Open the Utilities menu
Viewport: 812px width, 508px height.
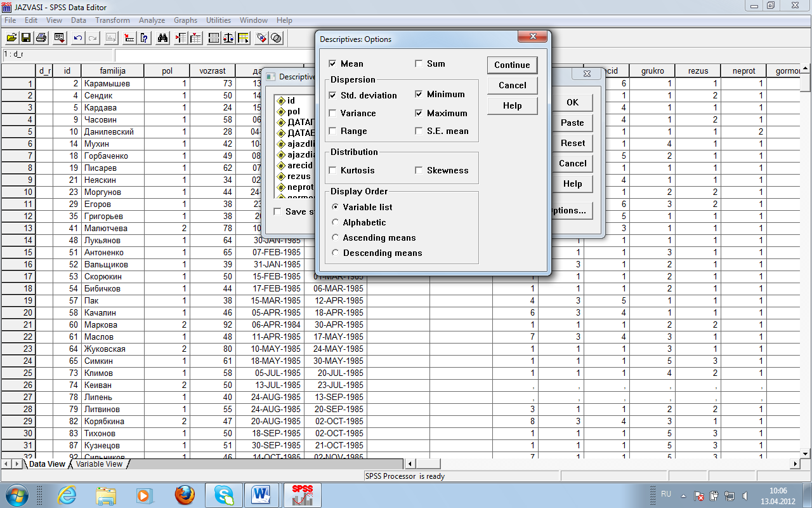pos(219,20)
